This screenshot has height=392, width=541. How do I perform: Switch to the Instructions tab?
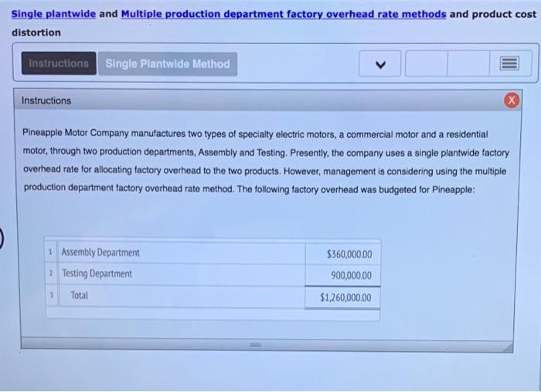tap(59, 63)
